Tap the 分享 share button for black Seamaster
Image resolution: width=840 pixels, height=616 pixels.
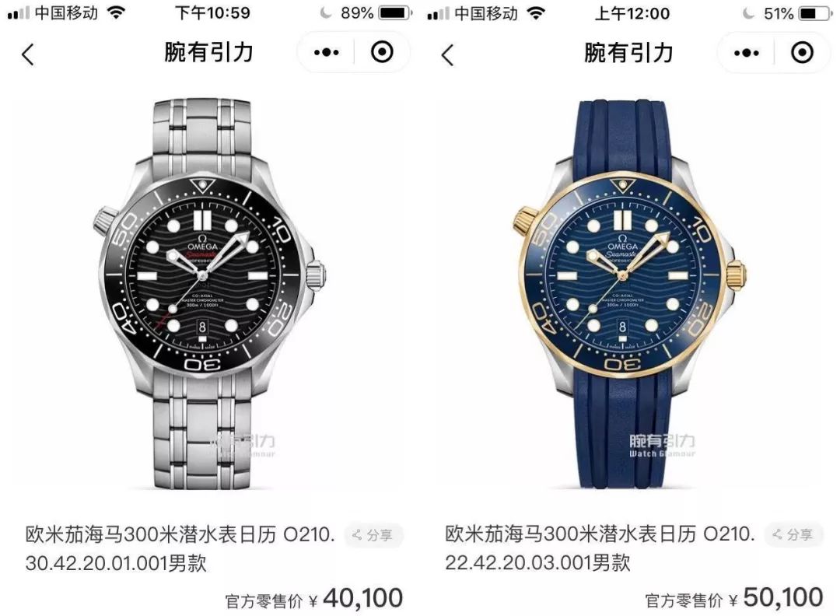[x=373, y=534]
